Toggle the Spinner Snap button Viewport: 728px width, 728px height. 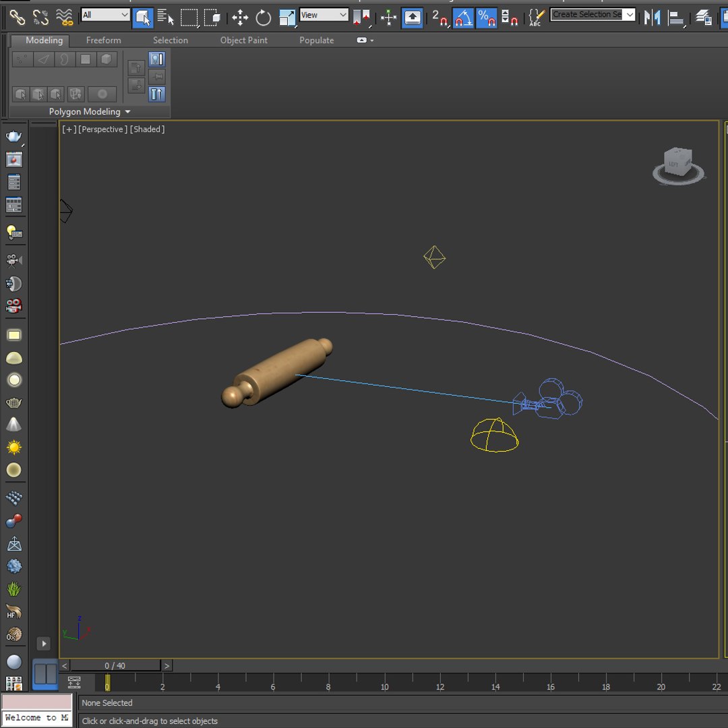pos(510,18)
